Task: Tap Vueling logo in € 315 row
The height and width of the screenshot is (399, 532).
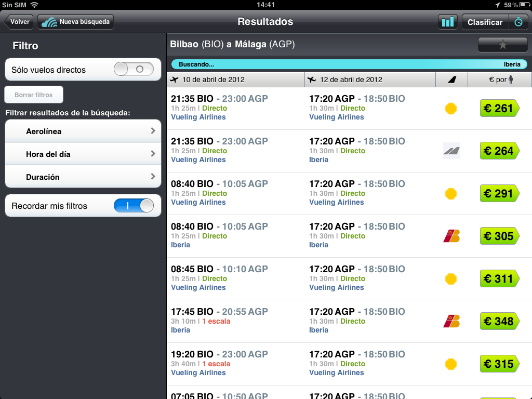Action: click(451, 364)
